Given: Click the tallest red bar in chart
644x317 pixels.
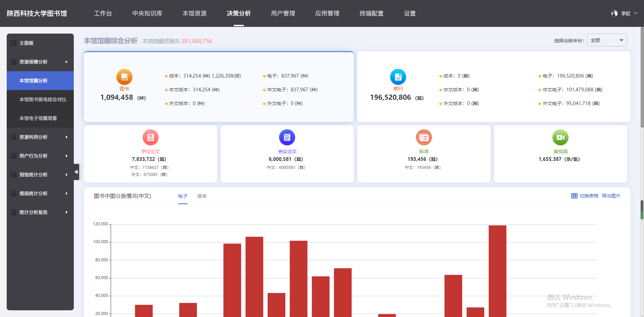Looking at the screenshot, I should (497, 269).
